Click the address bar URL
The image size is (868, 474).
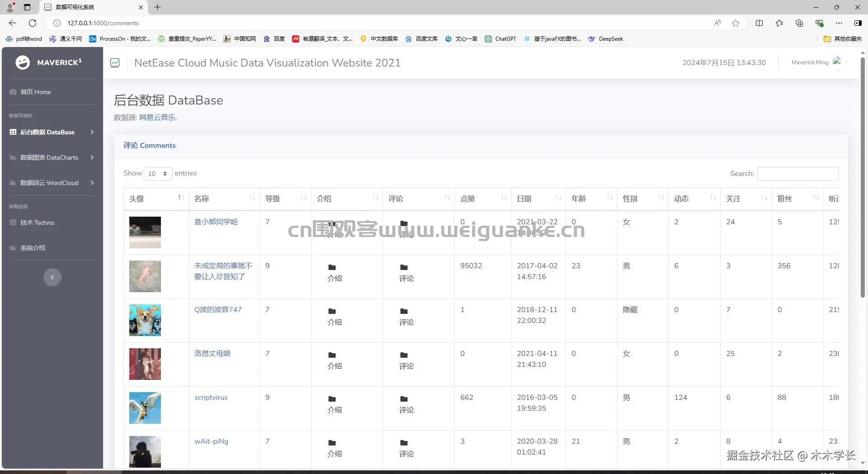103,23
